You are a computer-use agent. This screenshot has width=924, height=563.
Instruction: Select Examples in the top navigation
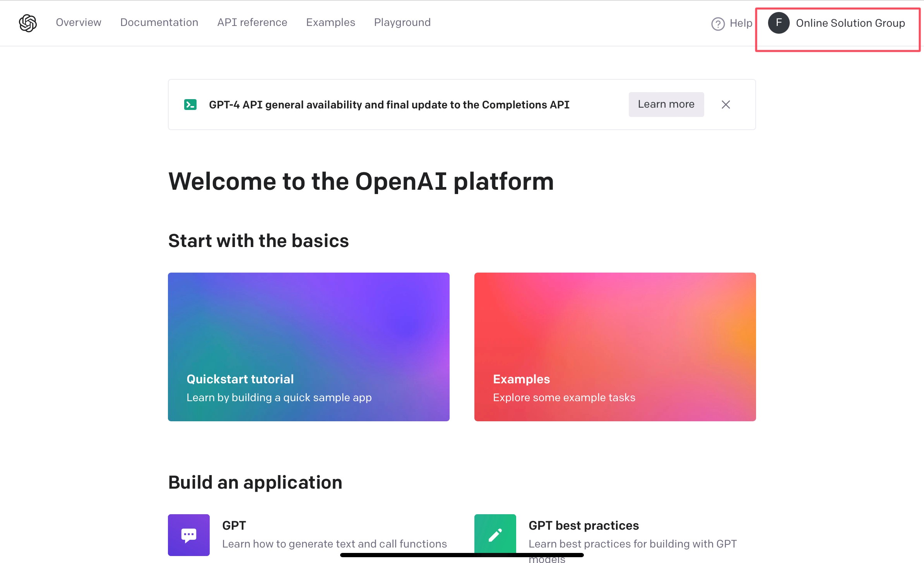[330, 22]
